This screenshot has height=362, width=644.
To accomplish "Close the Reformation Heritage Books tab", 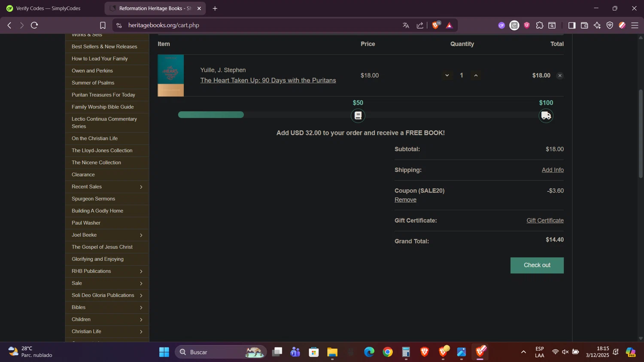I will (199, 8).
